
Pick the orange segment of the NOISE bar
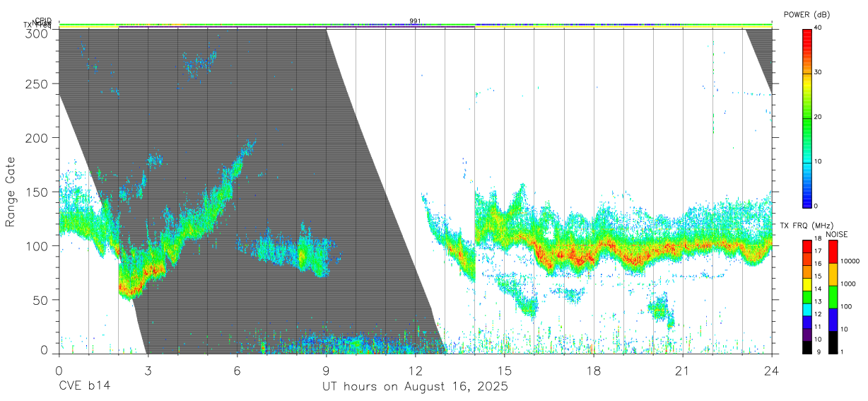coord(832,274)
